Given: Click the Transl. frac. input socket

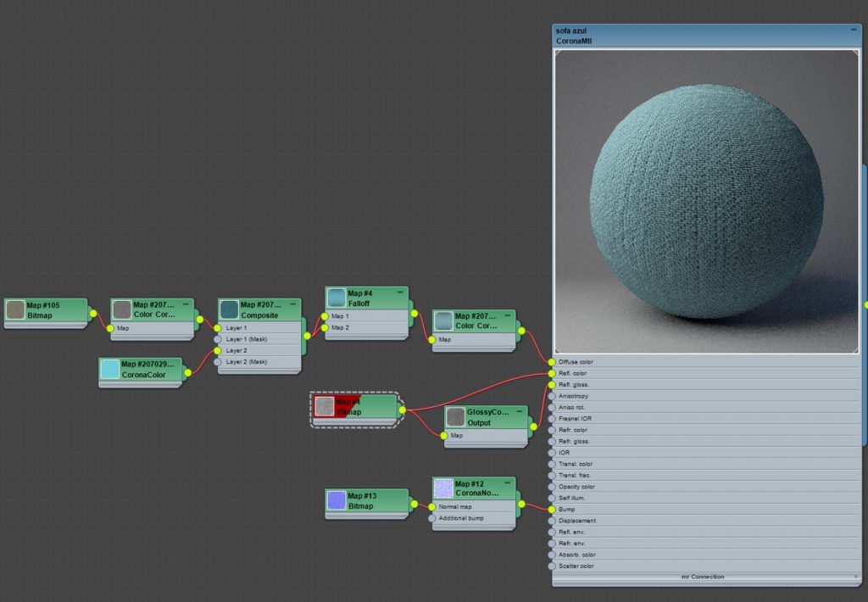Looking at the screenshot, I should coord(551,476).
